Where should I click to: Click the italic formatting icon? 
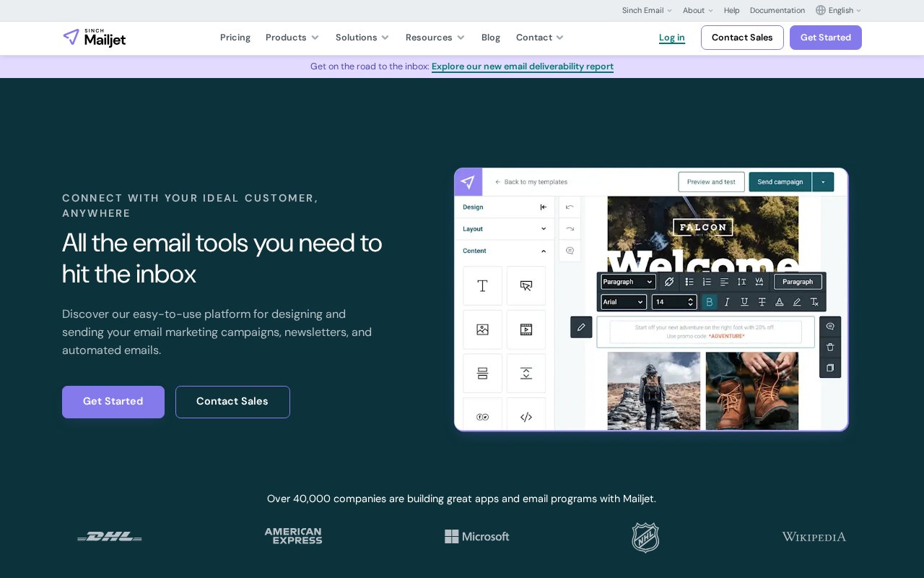pyautogui.click(x=727, y=302)
